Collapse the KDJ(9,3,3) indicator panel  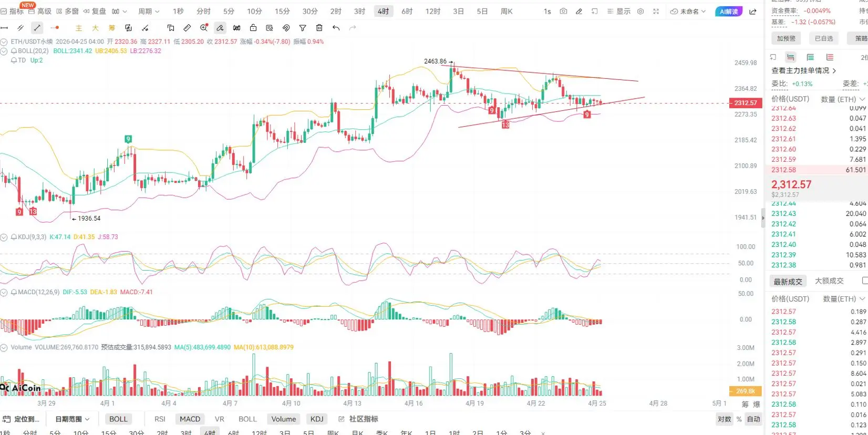tap(4, 237)
